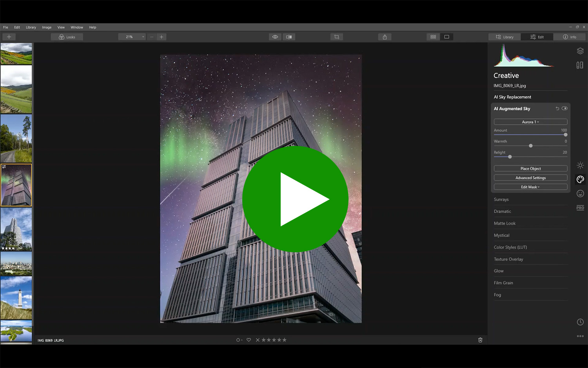Mark photo as favorite with heart
The height and width of the screenshot is (368, 588).
point(249,340)
